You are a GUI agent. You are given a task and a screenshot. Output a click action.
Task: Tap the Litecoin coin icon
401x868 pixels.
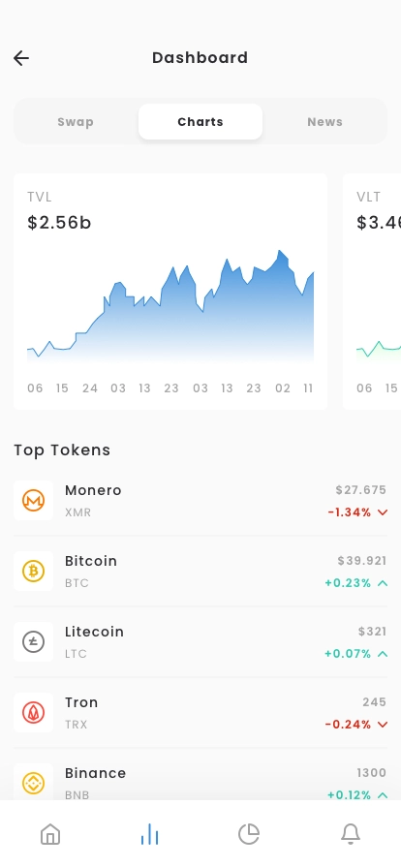coord(33,641)
